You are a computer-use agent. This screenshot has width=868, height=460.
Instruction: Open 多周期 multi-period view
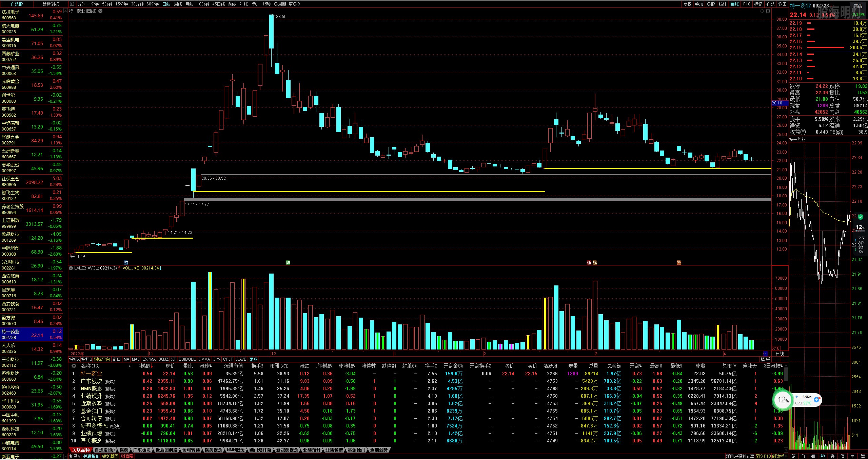pos(280,4)
